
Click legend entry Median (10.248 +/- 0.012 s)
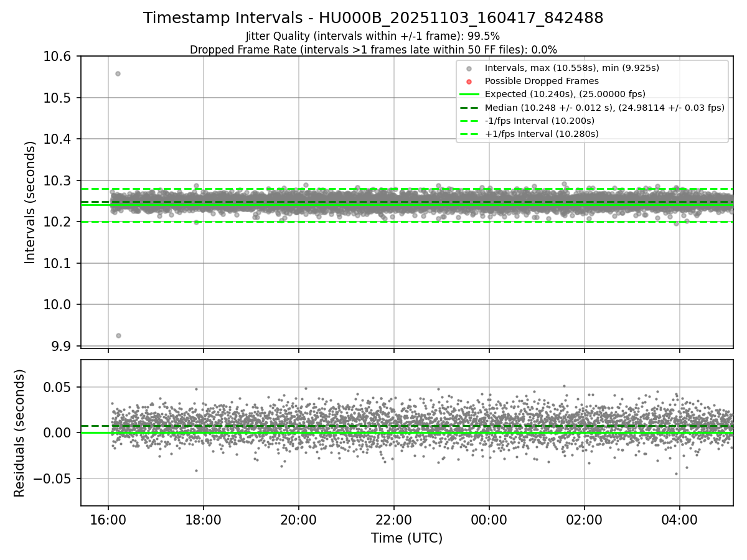tap(604, 108)
